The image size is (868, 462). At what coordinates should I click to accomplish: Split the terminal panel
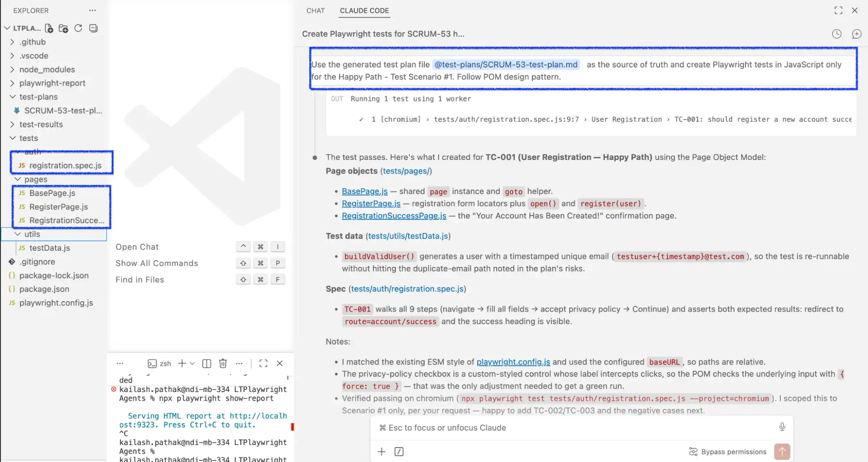coord(207,363)
